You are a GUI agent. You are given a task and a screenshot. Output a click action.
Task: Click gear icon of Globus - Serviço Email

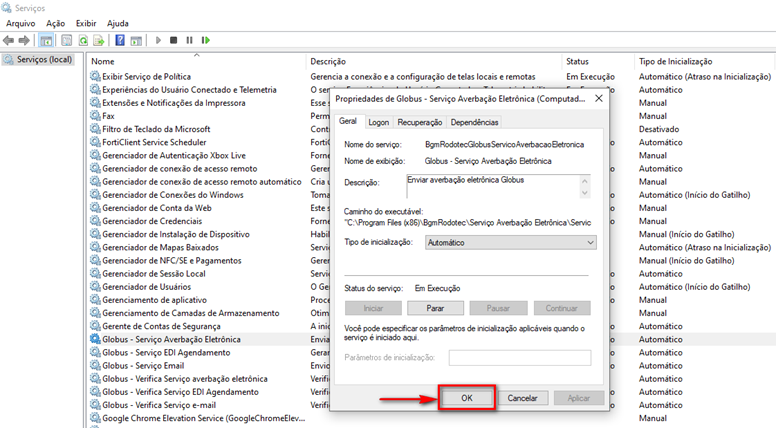[x=95, y=365]
